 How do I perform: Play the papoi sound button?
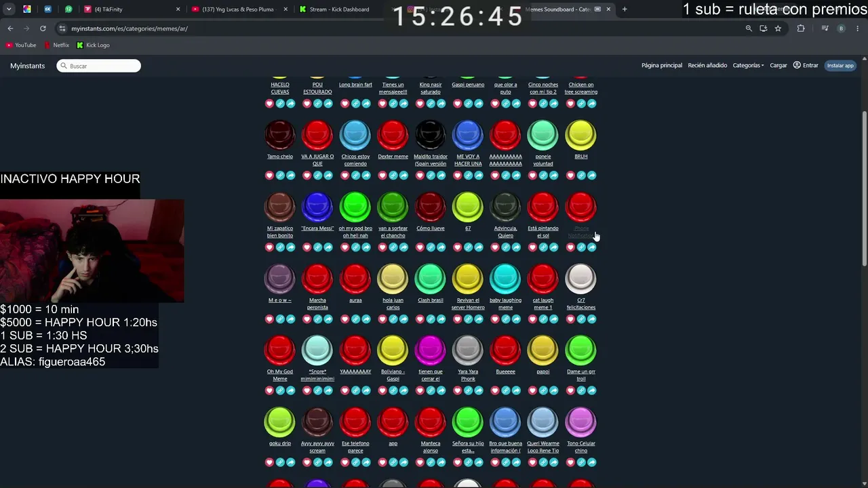click(x=543, y=350)
